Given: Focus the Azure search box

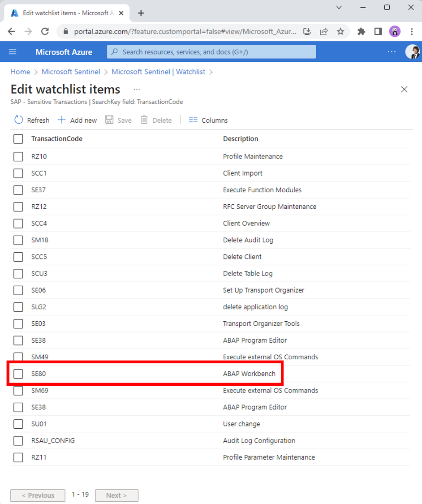Looking at the screenshot, I should coord(211,52).
